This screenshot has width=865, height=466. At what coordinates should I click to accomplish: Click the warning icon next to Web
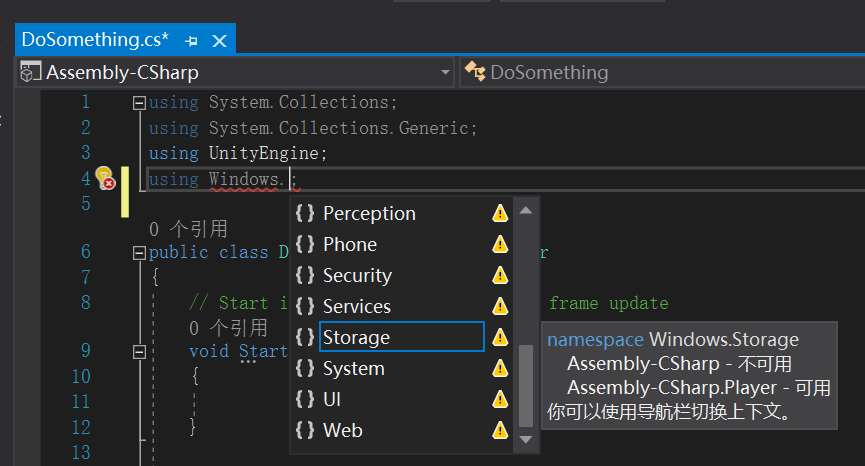pos(500,430)
